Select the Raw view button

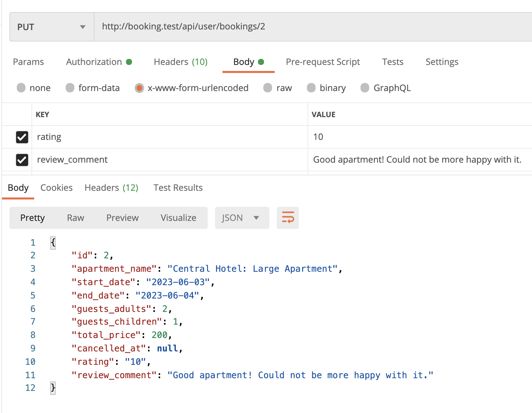[x=75, y=218]
